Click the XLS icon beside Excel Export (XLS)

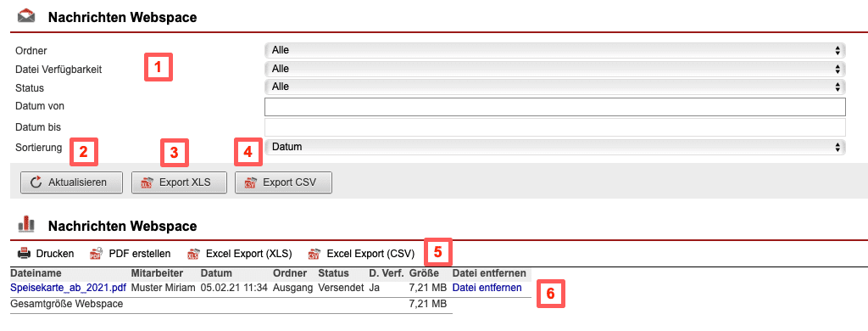coord(193,254)
